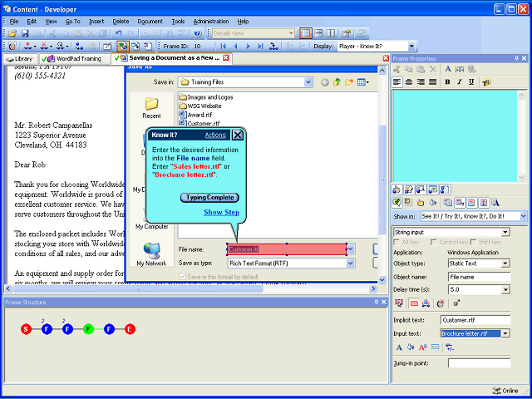Create new folder in Save As dialog
This screenshot has width=532, height=399.
(349, 82)
